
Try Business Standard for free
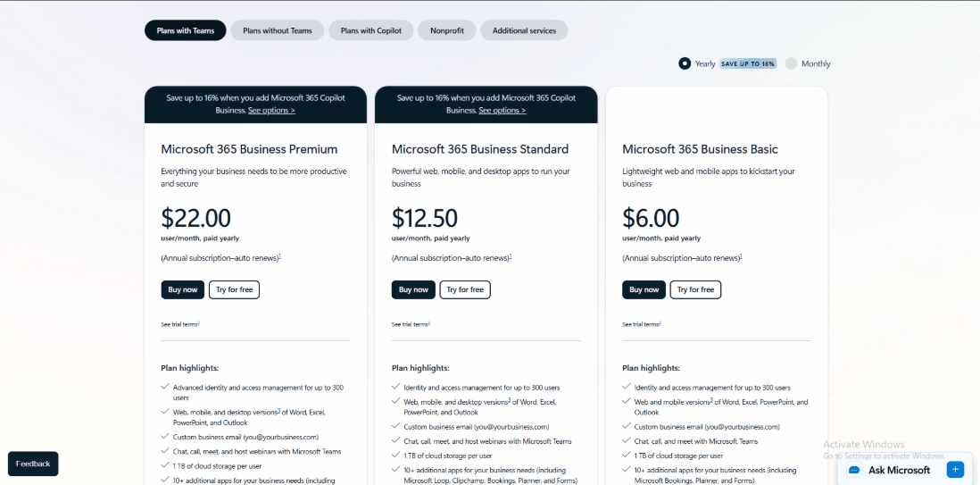(465, 289)
